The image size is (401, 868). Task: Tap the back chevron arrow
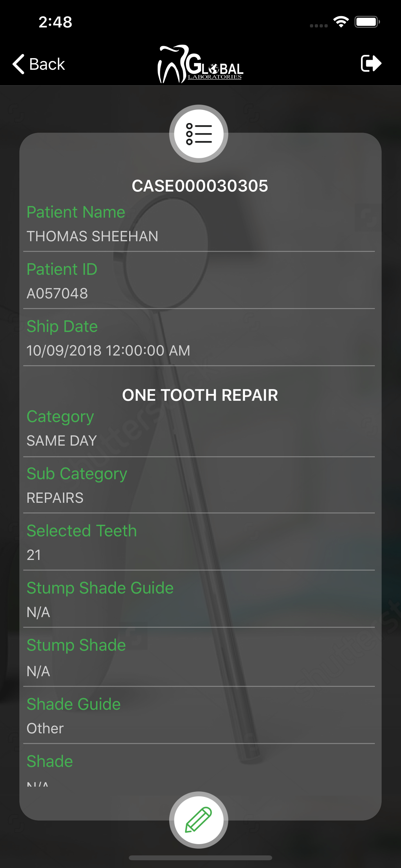tap(18, 64)
